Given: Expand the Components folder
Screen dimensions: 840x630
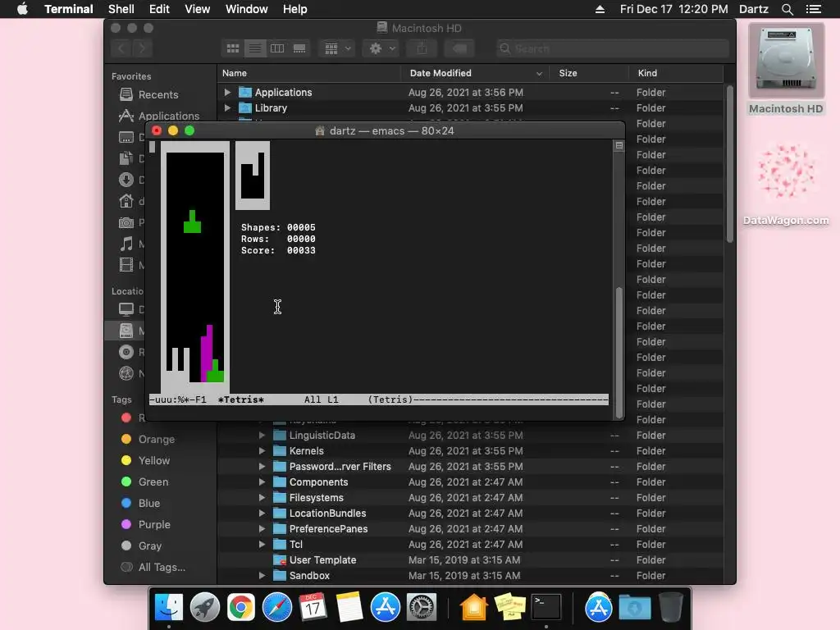Looking at the screenshot, I should tap(262, 482).
